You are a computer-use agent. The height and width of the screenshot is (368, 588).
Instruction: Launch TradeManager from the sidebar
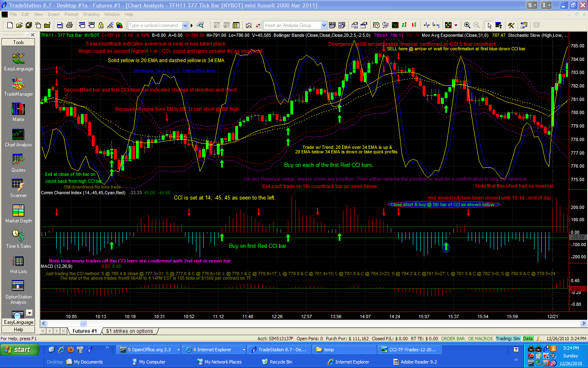18,87
